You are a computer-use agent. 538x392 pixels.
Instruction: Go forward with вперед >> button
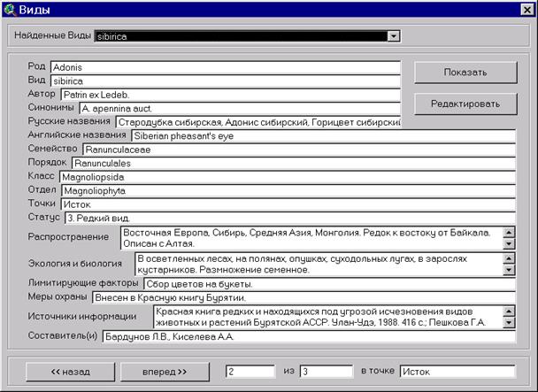tap(164, 371)
